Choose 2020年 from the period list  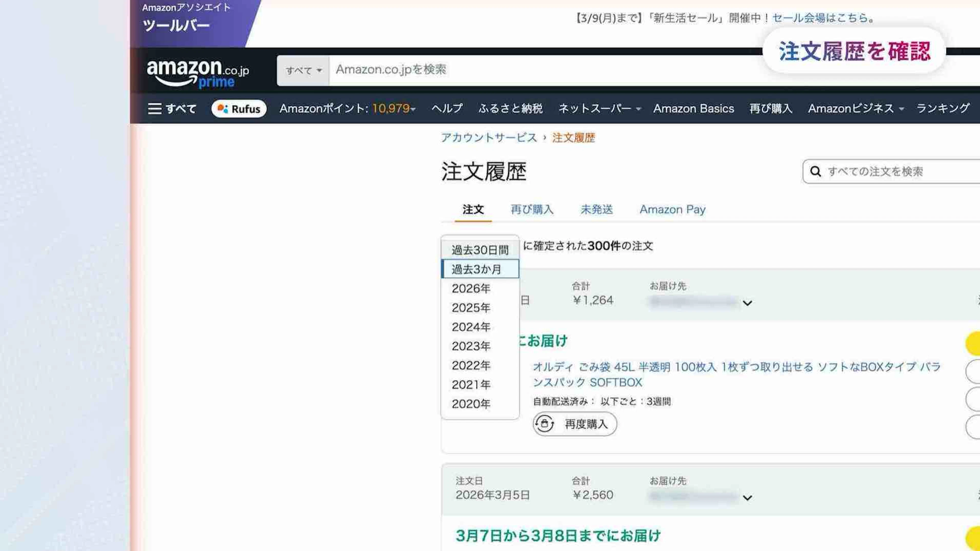471,404
